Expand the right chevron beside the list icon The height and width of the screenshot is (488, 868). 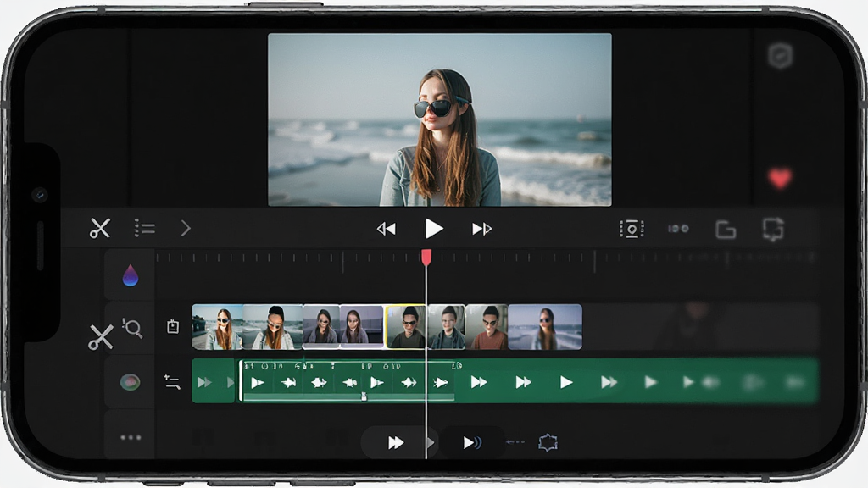point(186,228)
